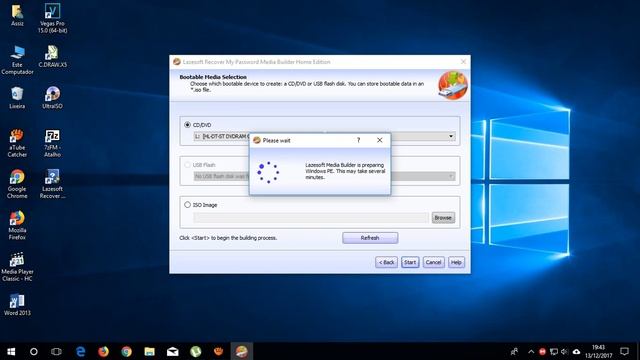640x360 pixels.
Task: Open Task View in taskbar
Action: pyautogui.click(x=56, y=351)
